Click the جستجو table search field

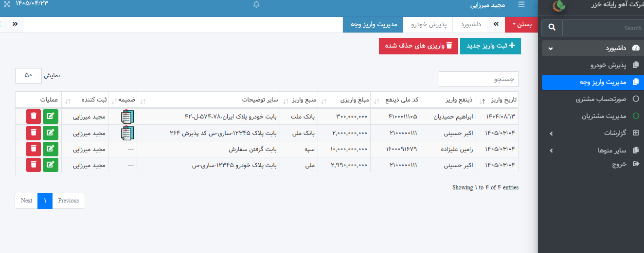[x=479, y=79]
